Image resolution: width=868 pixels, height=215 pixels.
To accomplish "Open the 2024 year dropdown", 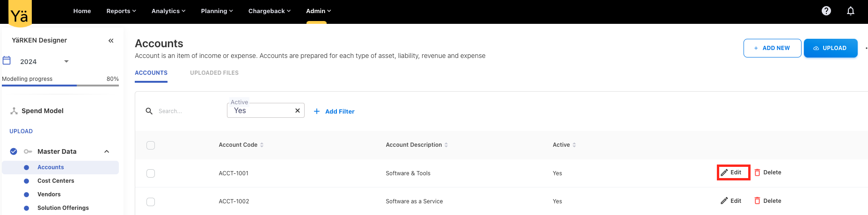I will [x=66, y=62].
